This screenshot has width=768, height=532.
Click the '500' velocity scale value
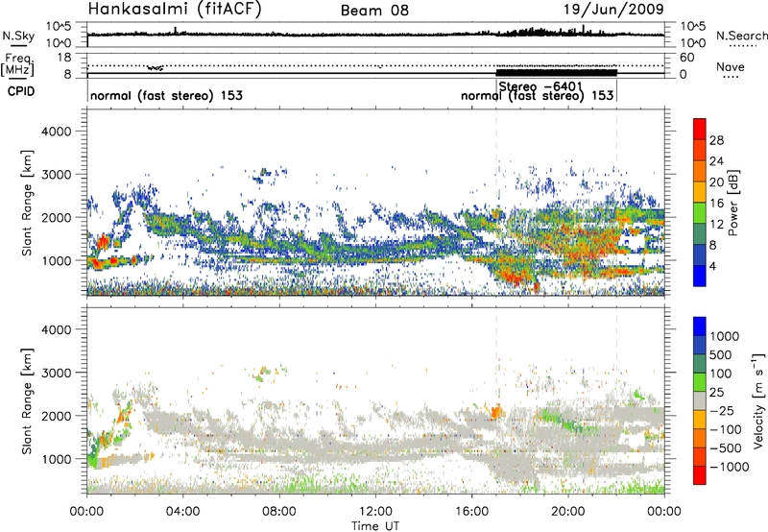coord(720,355)
